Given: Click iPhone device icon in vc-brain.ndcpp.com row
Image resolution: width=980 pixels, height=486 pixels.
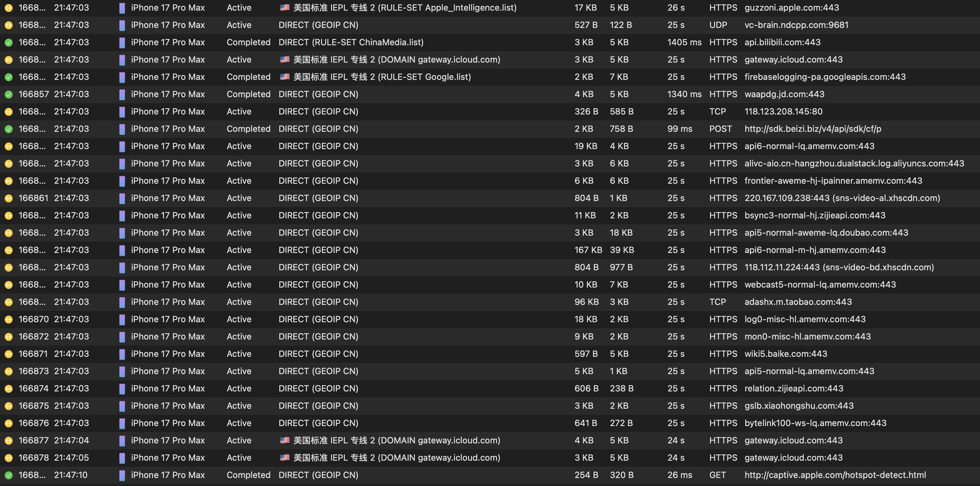Looking at the screenshot, I should coord(122,25).
